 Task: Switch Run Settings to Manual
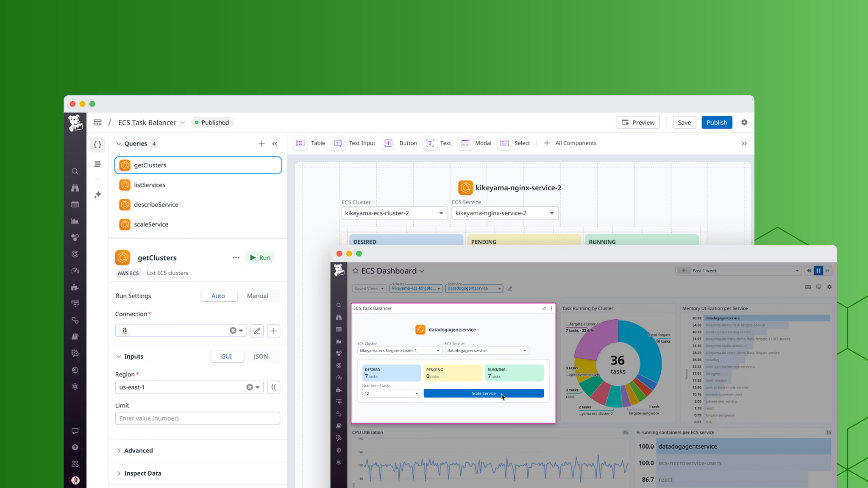pyautogui.click(x=257, y=296)
